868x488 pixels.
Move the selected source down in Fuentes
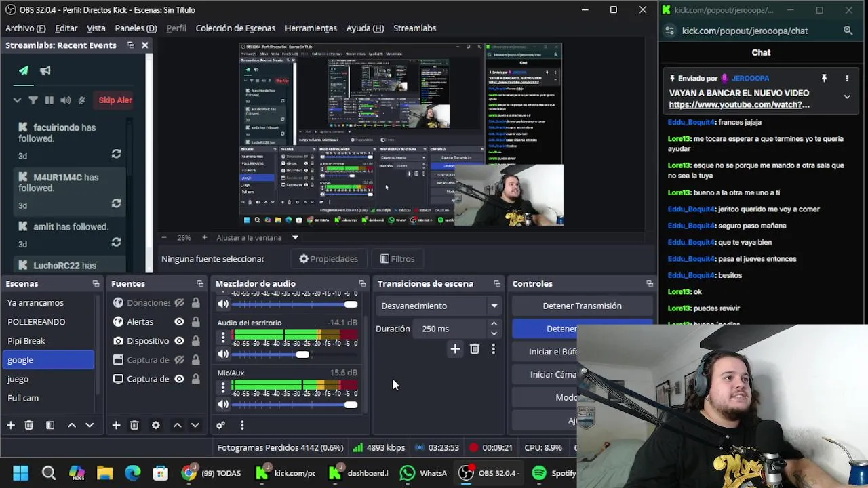[x=195, y=425]
